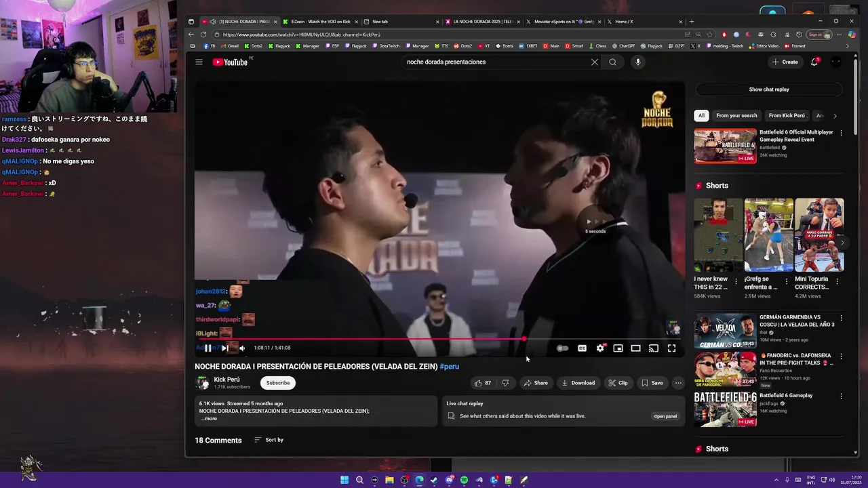Select the All filter chip
This screenshot has height=488, width=868.
[x=701, y=115]
